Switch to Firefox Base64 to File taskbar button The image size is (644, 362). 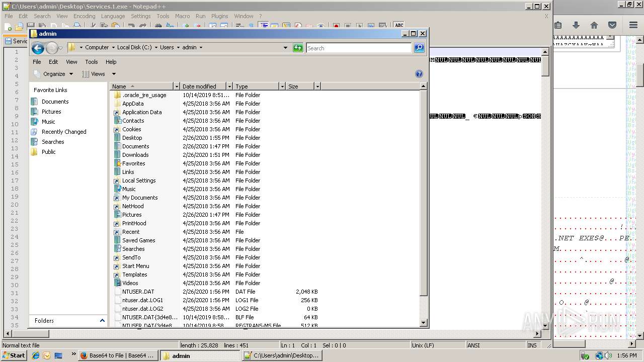[119, 355]
